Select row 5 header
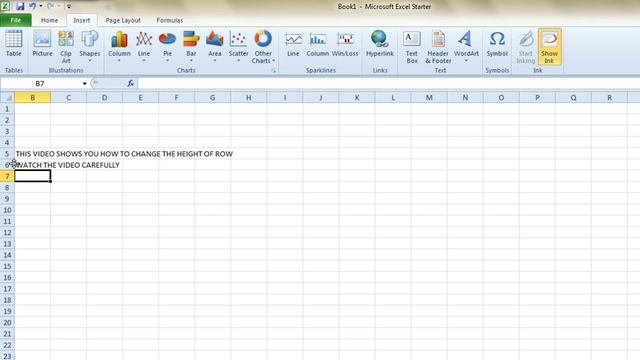The width and height of the screenshot is (640, 360). (x=7, y=154)
